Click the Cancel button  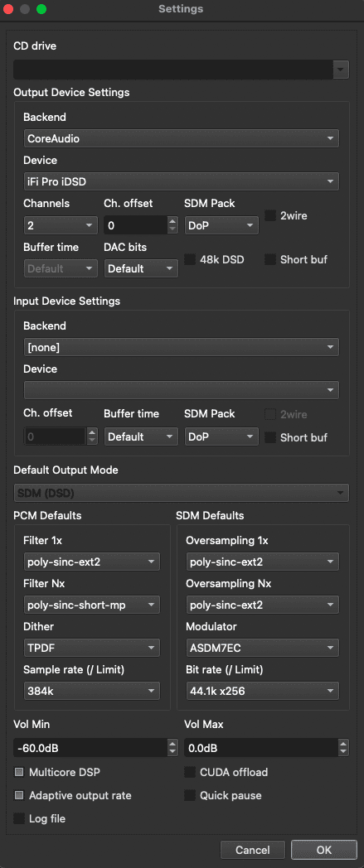(x=253, y=850)
